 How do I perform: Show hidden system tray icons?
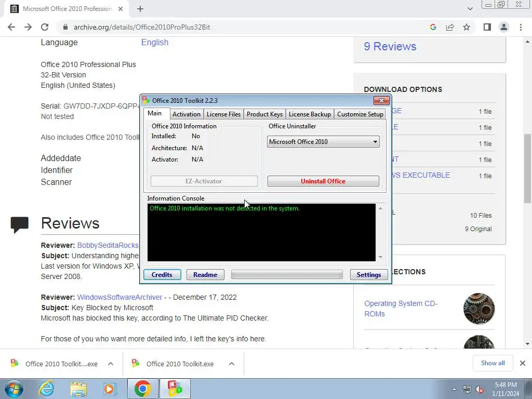454,389
